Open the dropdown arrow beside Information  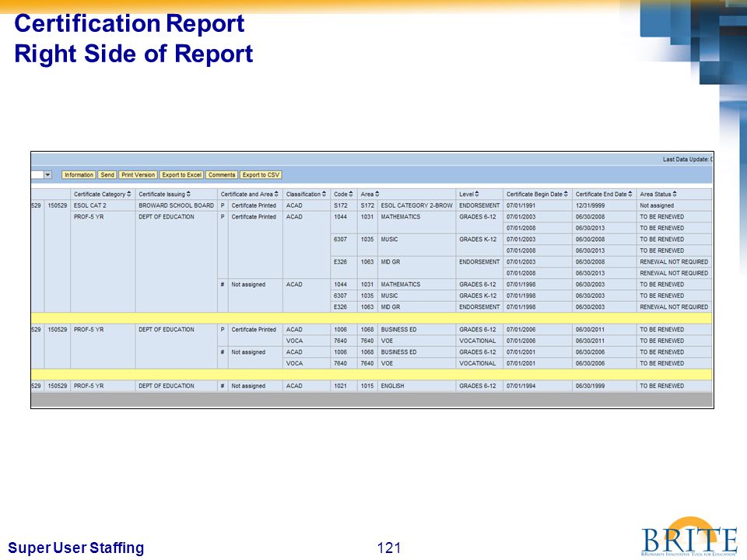click(x=47, y=175)
